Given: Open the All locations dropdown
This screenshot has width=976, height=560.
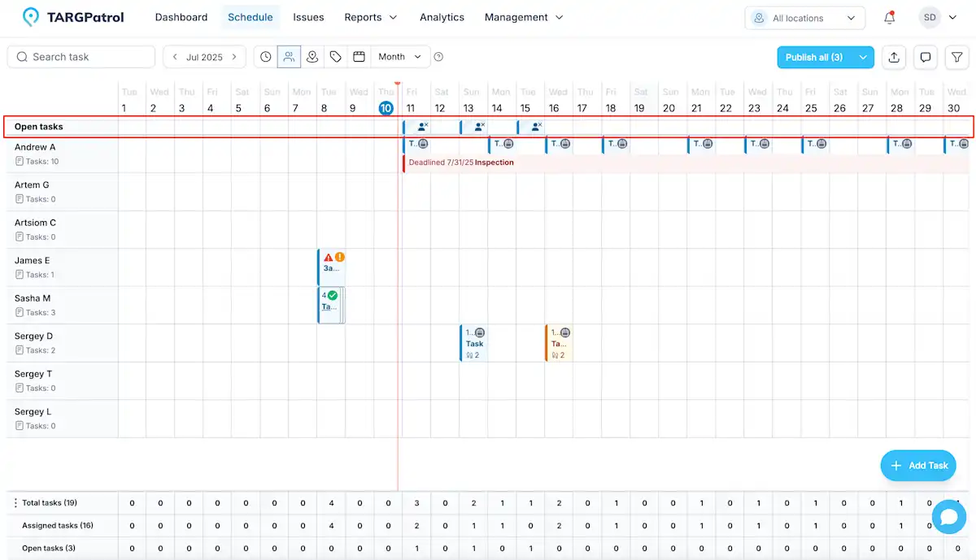Looking at the screenshot, I should tap(804, 18).
